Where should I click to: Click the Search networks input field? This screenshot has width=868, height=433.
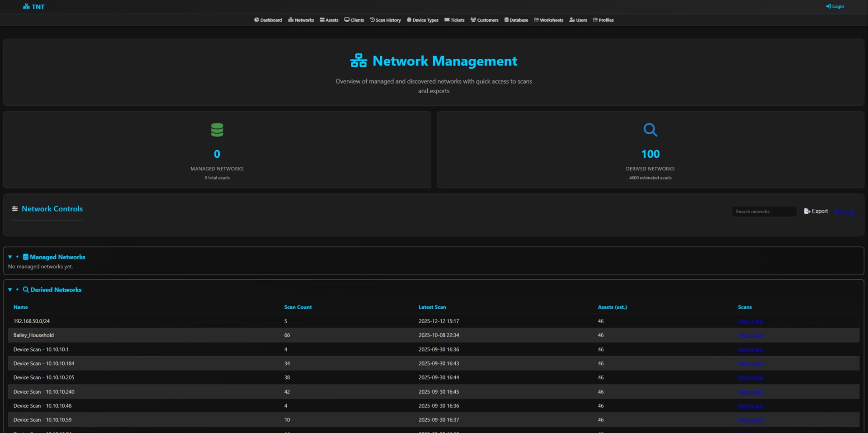(764, 211)
